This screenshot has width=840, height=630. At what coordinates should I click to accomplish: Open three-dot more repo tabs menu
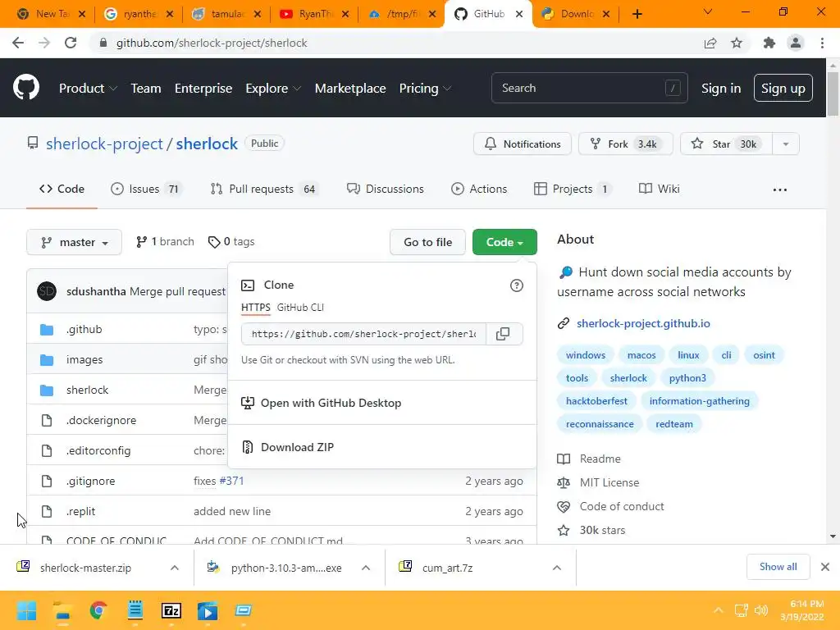pos(780,189)
